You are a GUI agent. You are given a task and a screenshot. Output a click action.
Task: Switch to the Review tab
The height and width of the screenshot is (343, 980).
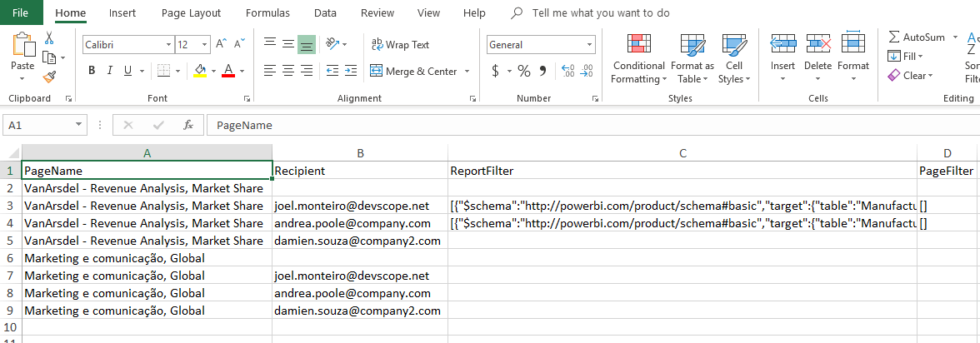click(x=377, y=12)
